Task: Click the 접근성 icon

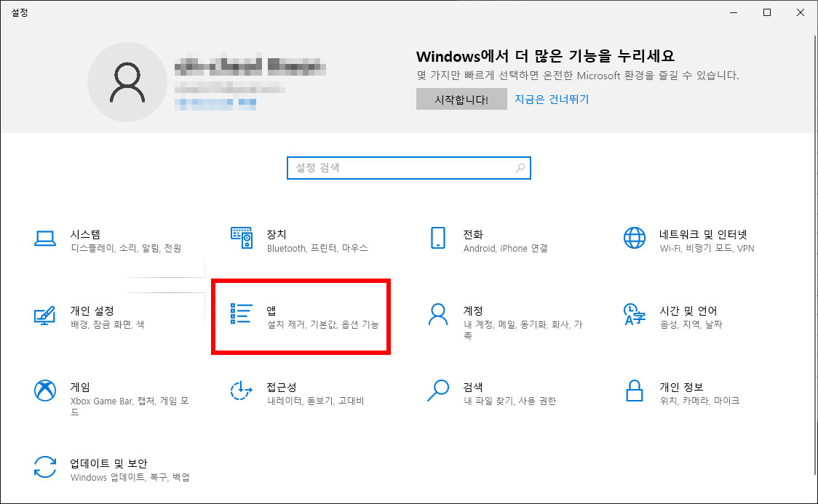Action: coord(241,391)
